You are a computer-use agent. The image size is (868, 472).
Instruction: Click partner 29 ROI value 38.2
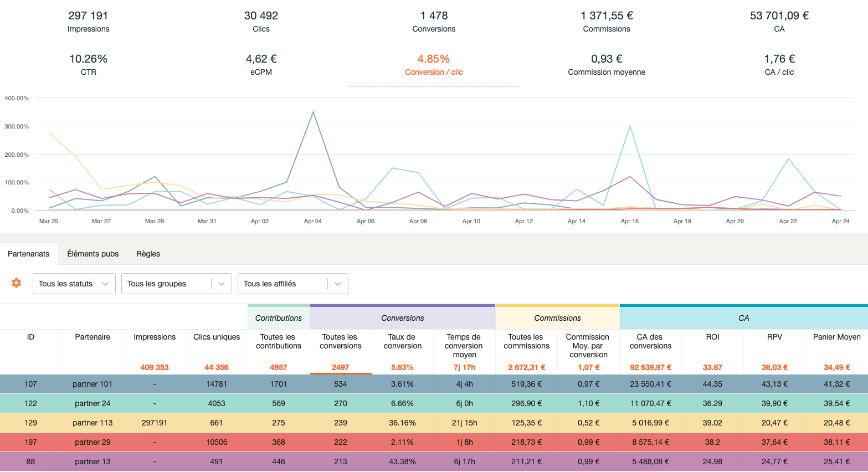pos(712,442)
